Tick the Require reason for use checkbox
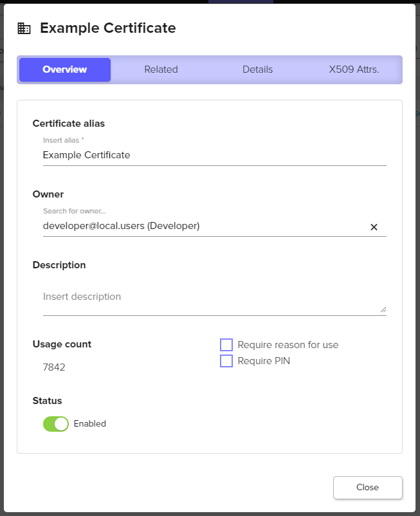The image size is (420, 516). pyautogui.click(x=226, y=345)
